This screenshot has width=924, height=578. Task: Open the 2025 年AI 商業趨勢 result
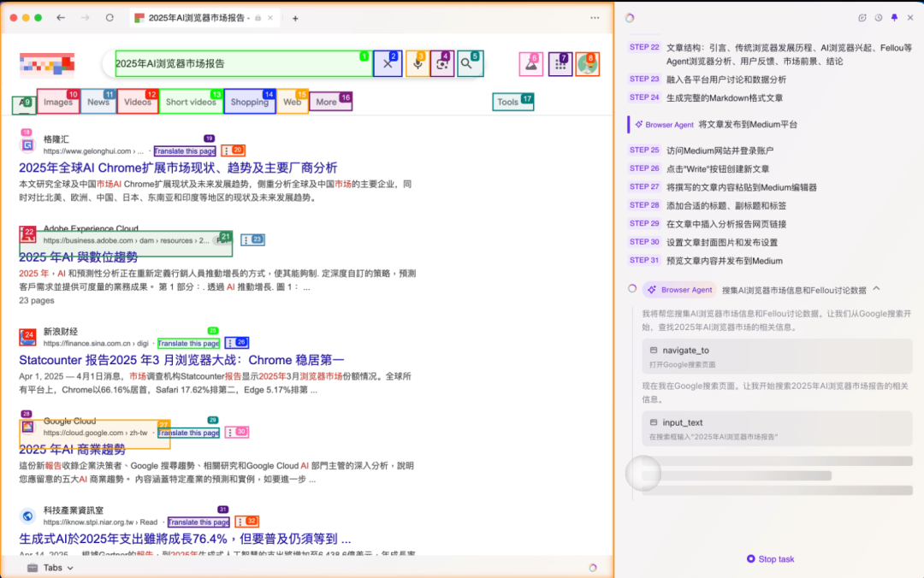pos(72,449)
